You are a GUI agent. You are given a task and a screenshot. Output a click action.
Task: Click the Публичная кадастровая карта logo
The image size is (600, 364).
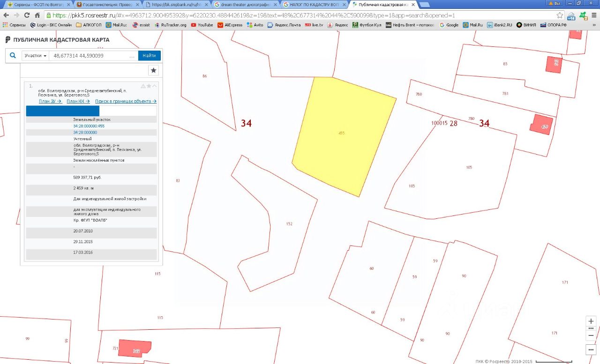57,40
